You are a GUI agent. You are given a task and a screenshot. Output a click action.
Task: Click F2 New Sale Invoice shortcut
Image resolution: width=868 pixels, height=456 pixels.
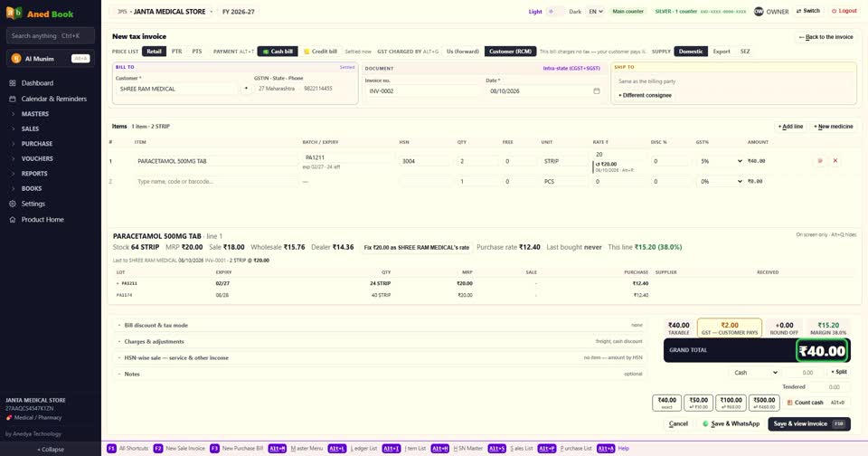pyautogui.click(x=179, y=448)
